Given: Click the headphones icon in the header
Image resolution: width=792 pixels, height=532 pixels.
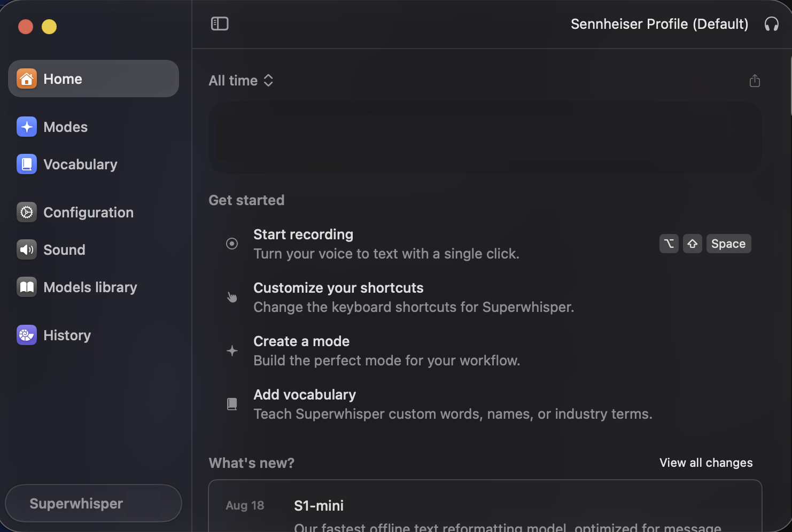Looking at the screenshot, I should click(771, 24).
